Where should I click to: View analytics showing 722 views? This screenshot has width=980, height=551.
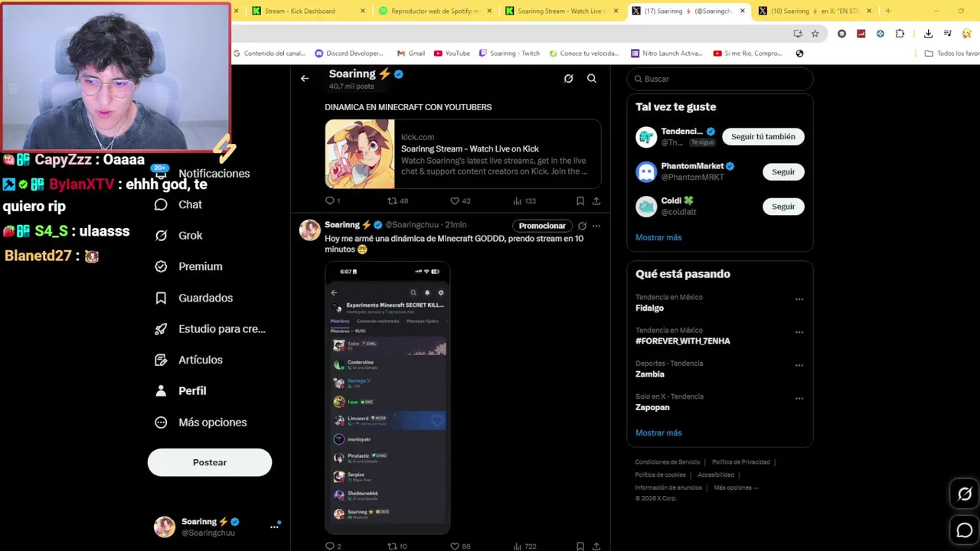[x=524, y=546]
